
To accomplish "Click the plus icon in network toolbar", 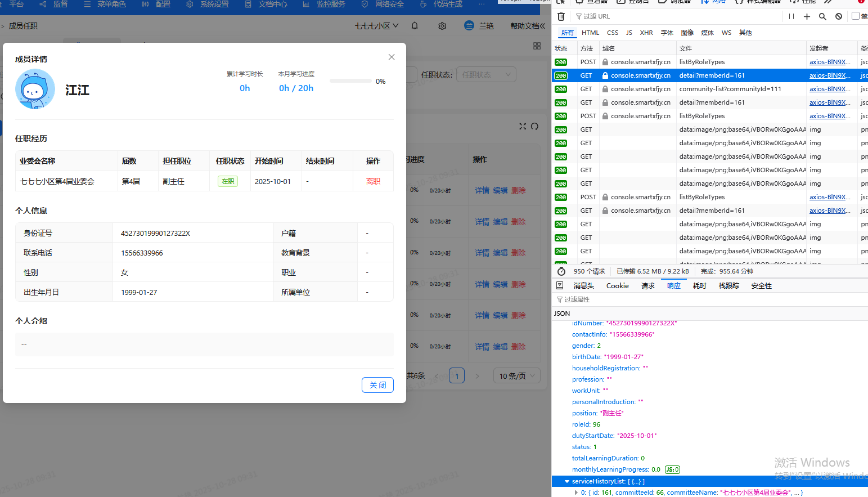I will tap(807, 16).
